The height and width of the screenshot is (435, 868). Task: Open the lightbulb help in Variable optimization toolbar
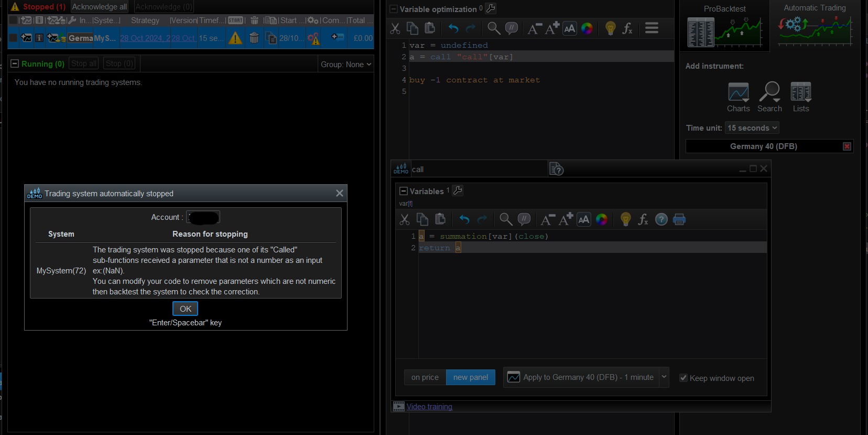click(610, 28)
